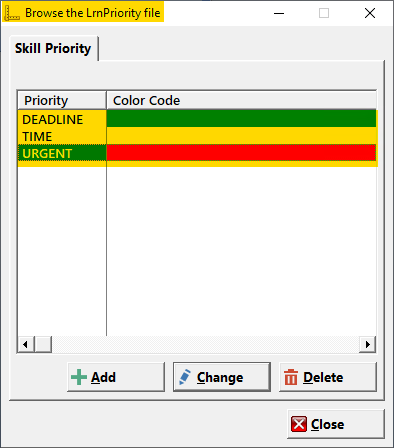
Task: Click the ruler app icon in title bar
Action: coord(12,13)
